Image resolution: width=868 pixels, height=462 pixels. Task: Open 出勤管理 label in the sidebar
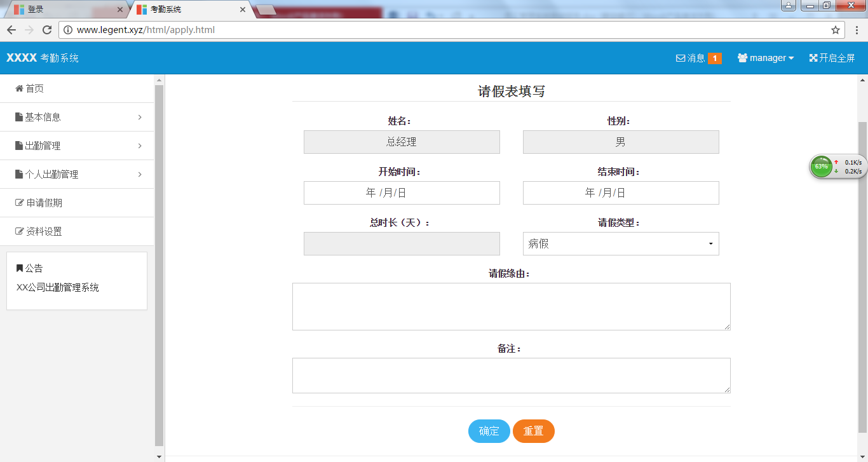click(x=43, y=146)
